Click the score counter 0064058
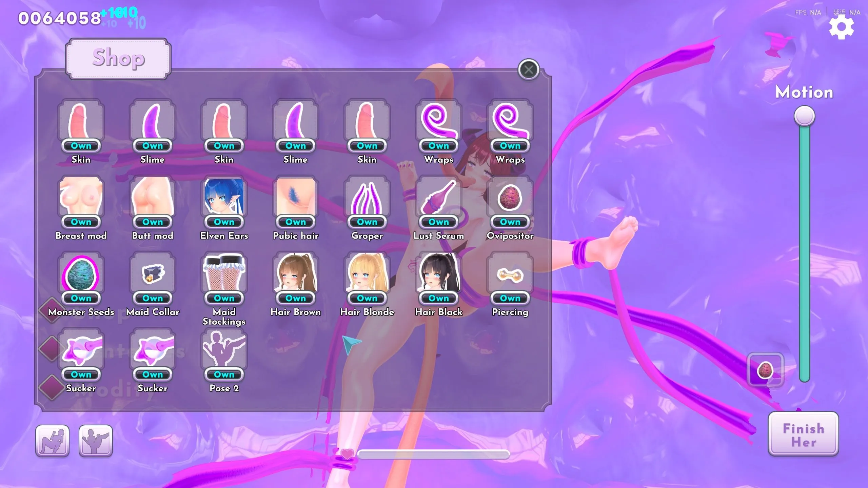 (x=60, y=18)
